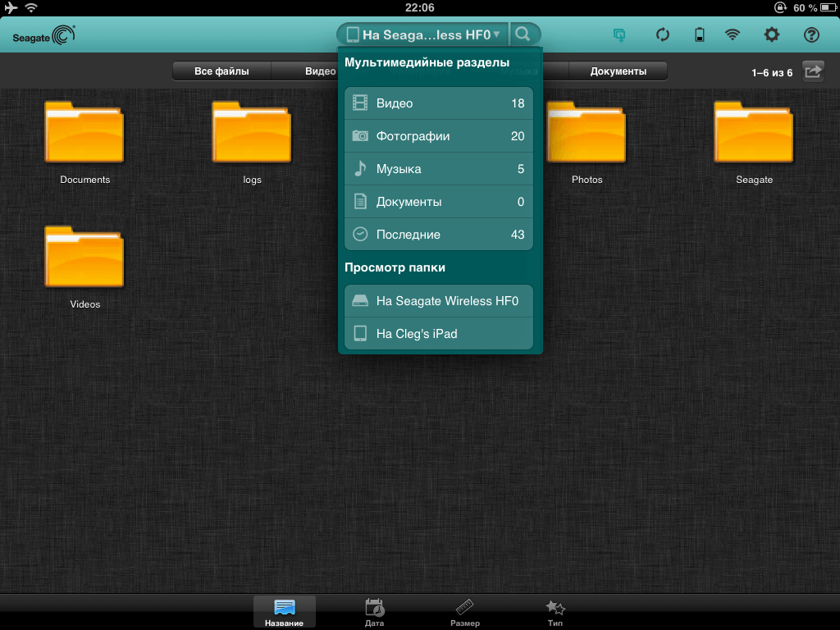Viewport: 840px width, 630px height.
Task: Switch to the Документы filter tab
Action: click(618, 71)
